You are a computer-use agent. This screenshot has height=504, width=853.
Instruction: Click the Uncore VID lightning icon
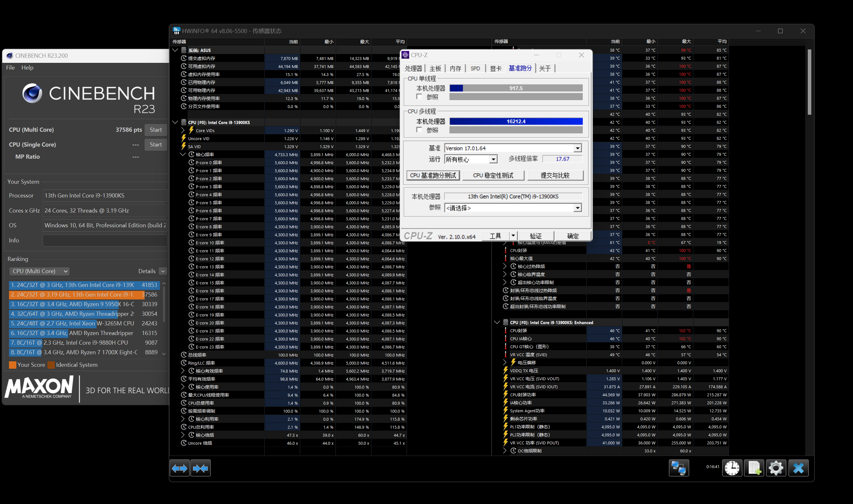point(184,139)
